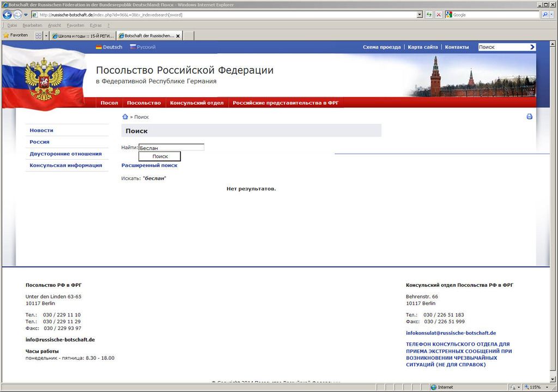The image size is (558, 392).
Task: Click the info@russische-botschaft.de email link
Action: 60,340
